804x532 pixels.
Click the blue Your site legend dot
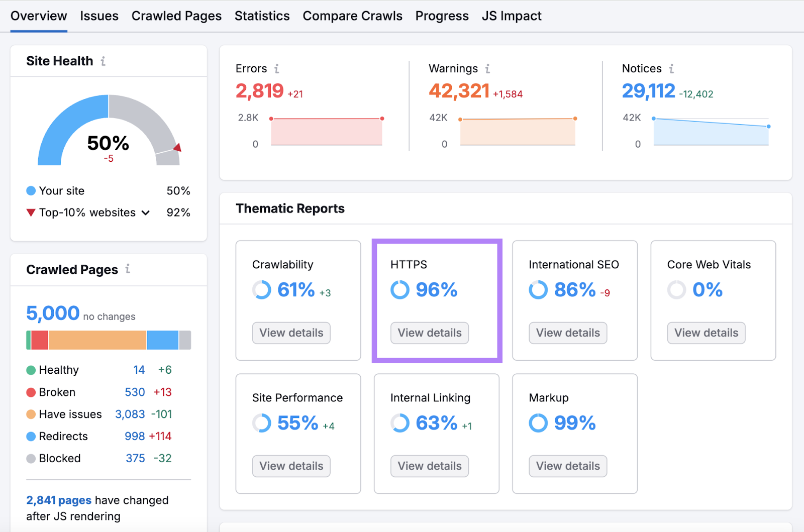pos(31,191)
